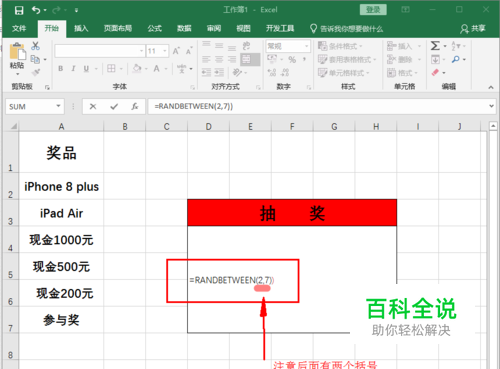Image resolution: width=500 pixels, height=369 pixels.
Task: Switch to 公式 Formulas tab
Action: [155, 29]
